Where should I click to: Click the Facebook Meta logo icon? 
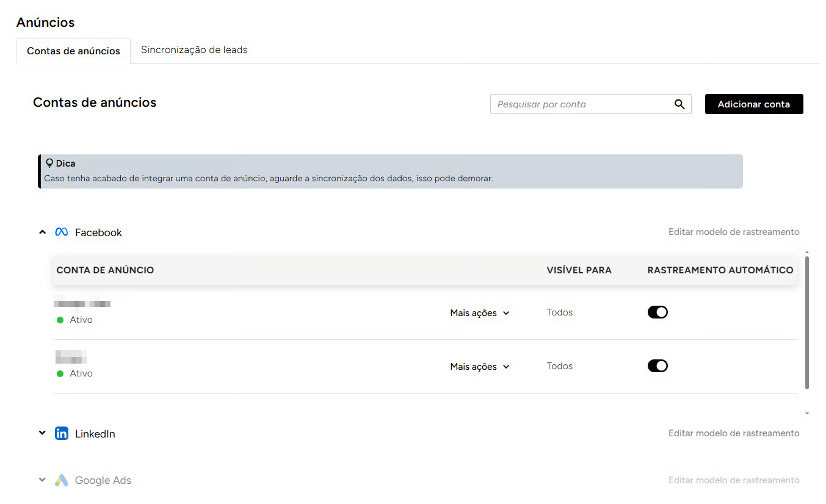point(61,232)
